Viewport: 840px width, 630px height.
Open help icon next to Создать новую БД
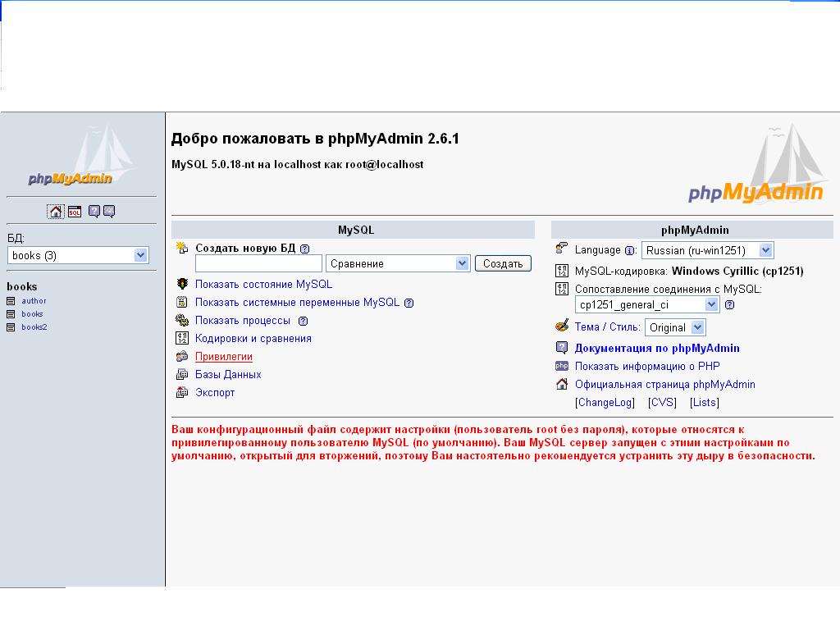coord(305,249)
